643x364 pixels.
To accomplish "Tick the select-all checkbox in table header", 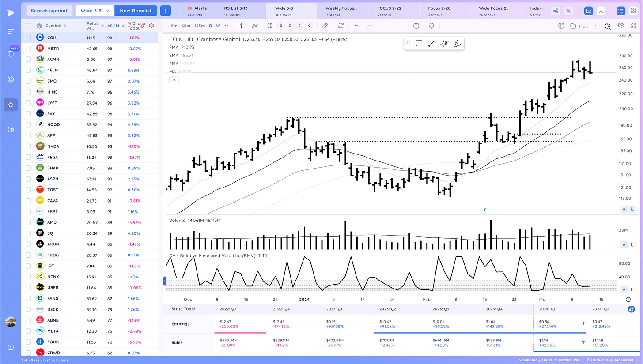I will click(29, 26).
